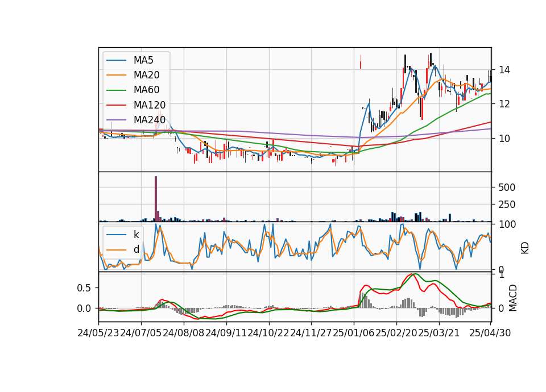This screenshot has width=546, height=392.
Task: Click the red MA120 legend line swatch
Action: click(116, 106)
